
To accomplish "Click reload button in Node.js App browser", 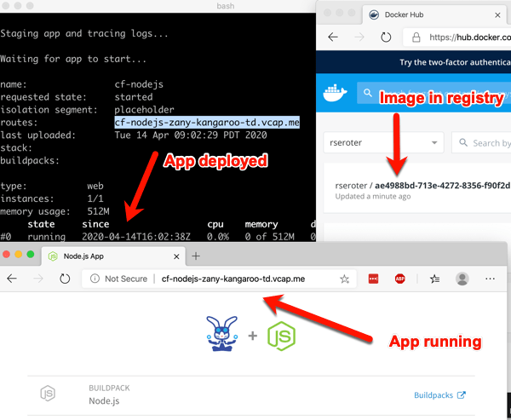I will (x=64, y=279).
